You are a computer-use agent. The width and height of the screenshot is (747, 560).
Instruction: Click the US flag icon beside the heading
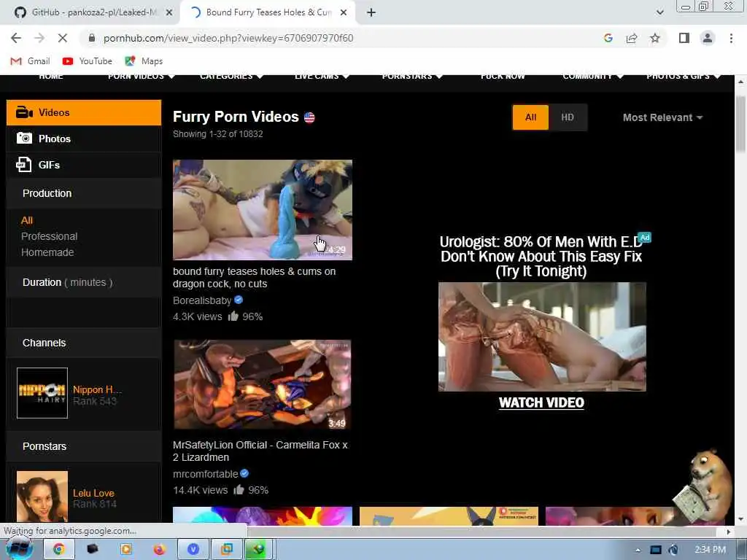[309, 117]
